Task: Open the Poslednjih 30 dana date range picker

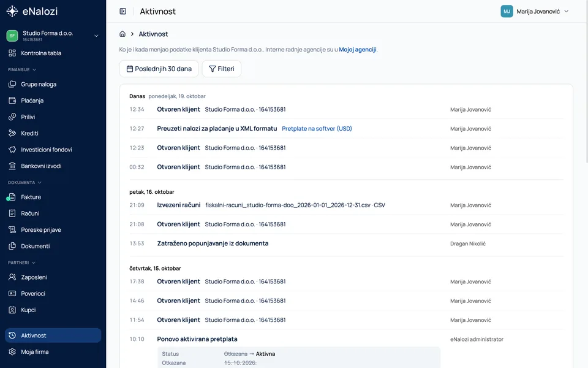Action: point(159,69)
